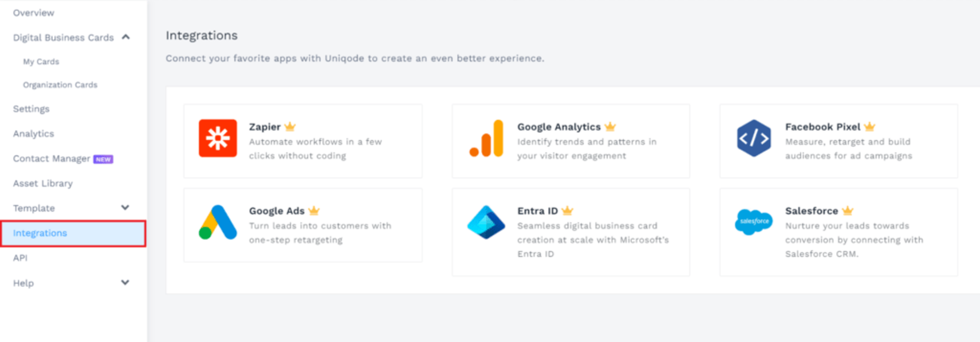Navigate to the API page
The width and height of the screenshot is (980, 342).
[20, 258]
